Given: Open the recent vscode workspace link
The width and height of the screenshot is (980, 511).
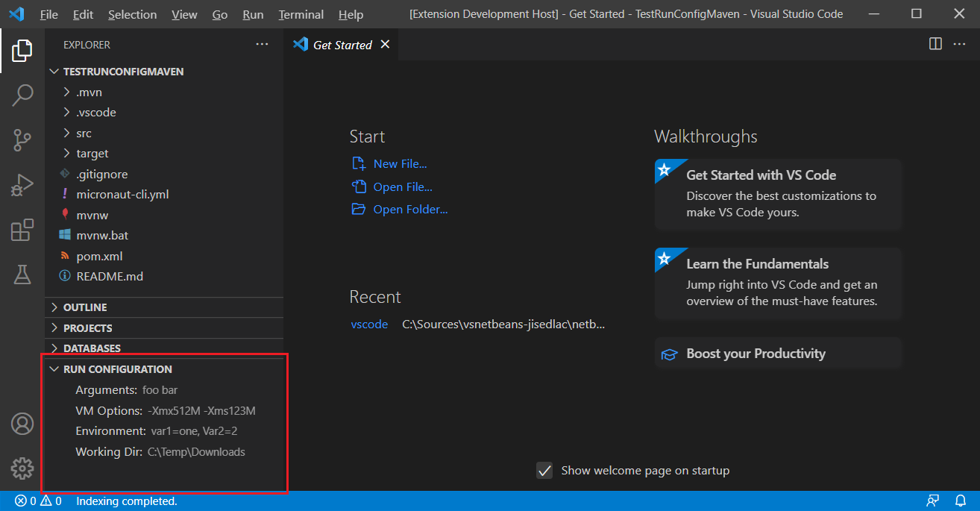Looking at the screenshot, I should [369, 325].
